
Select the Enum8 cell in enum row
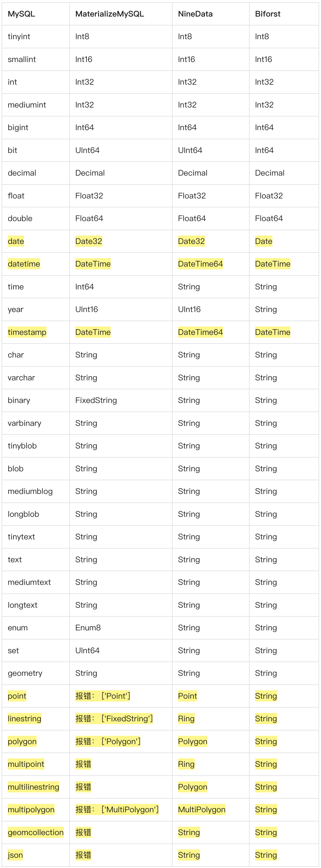88,628
